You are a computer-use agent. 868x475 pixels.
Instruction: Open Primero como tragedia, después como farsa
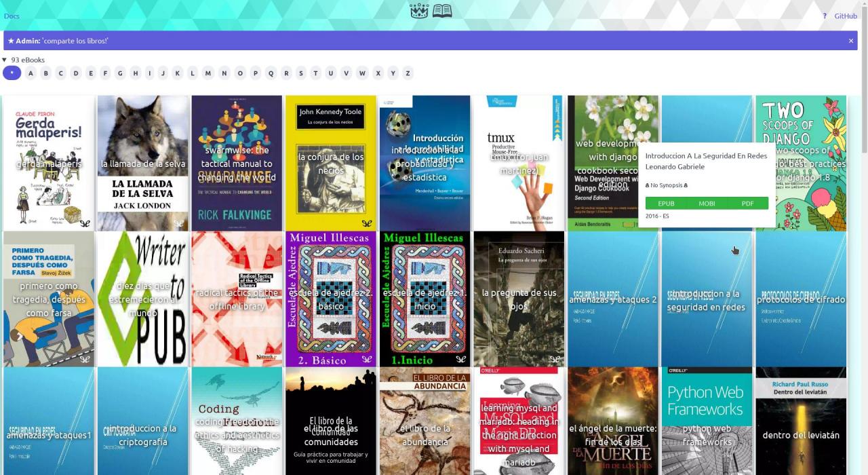pyautogui.click(x=49, y=299)
